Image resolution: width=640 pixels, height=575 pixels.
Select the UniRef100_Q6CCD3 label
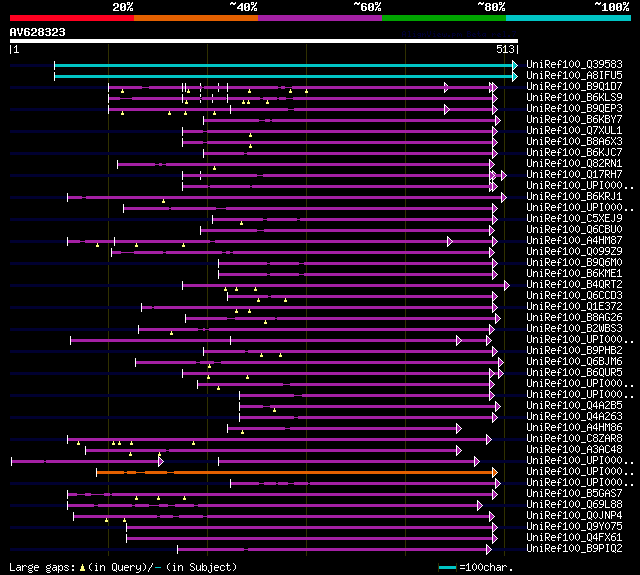point(574,296)
